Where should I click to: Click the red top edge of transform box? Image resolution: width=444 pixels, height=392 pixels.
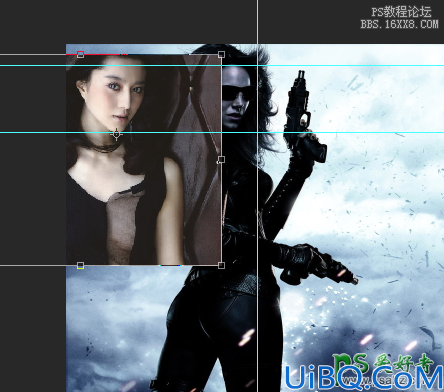[100, 54]
